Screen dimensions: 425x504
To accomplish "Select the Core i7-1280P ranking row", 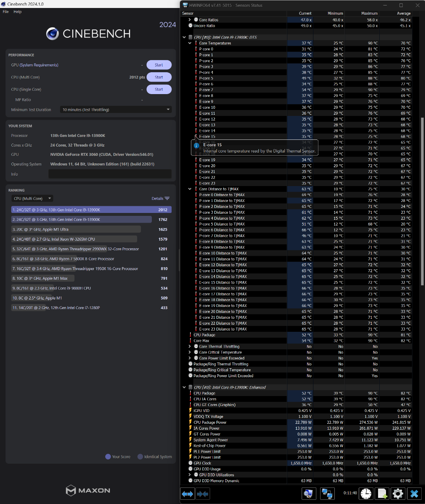I will coord(91,308).
